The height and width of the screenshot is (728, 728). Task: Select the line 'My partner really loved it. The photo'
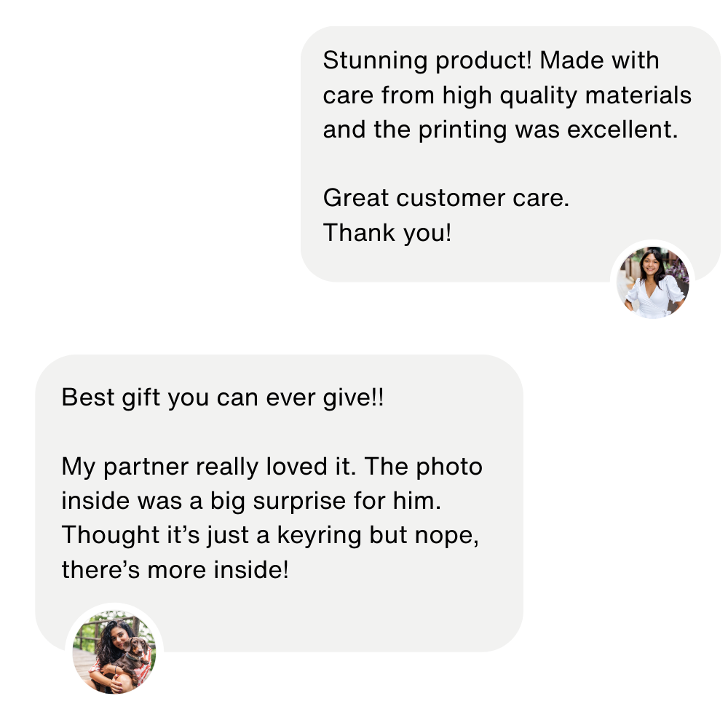272,467
